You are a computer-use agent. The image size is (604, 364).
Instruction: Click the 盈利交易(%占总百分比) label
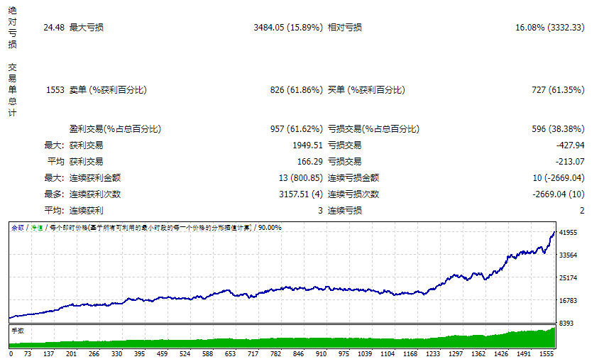[x=115, y=129]
